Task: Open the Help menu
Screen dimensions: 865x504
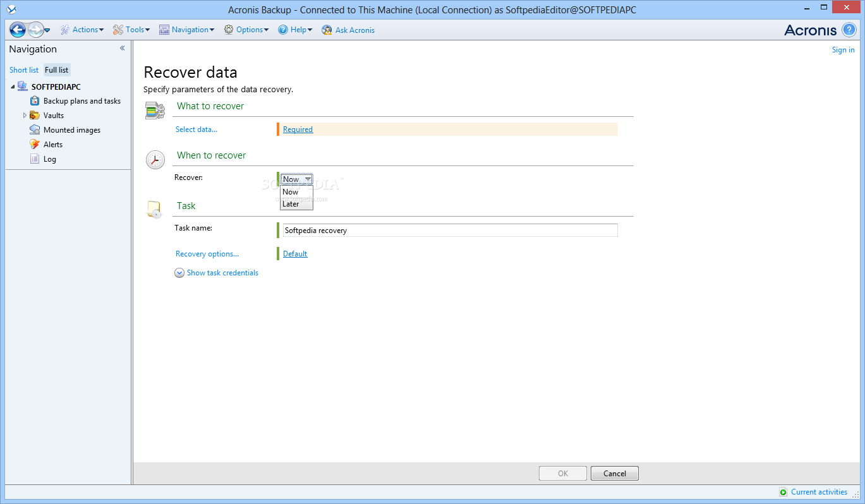Action: tap(295, 30)
